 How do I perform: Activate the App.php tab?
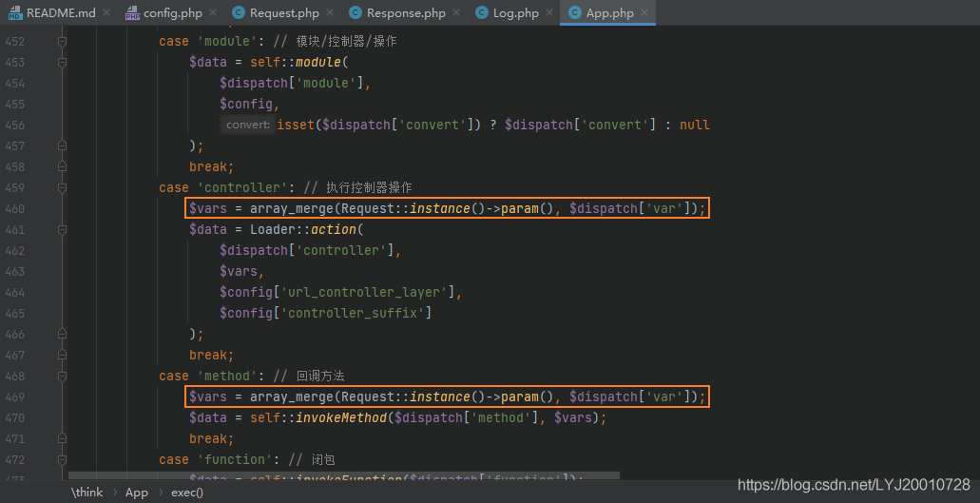click(x=608, y=13)
